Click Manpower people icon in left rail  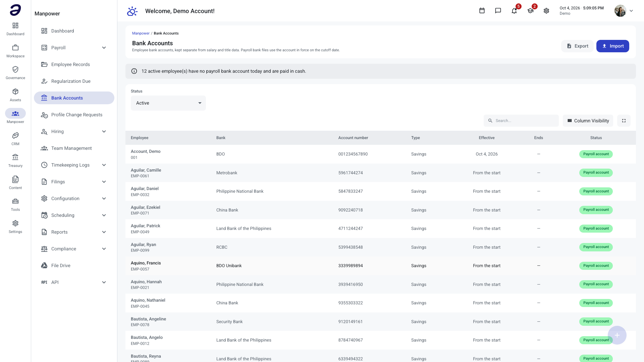point(15,114)
